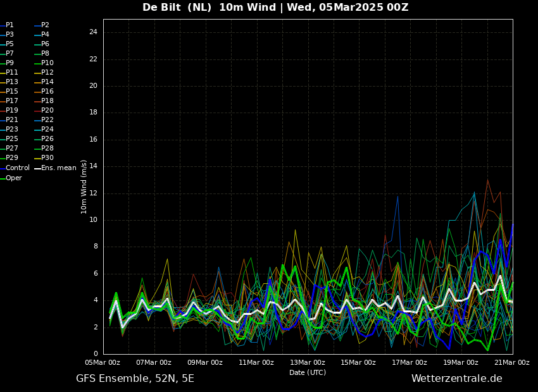The height and width of the screenshot is (392, 538).
Task: Select the P30 legend label
Action: 47,158
